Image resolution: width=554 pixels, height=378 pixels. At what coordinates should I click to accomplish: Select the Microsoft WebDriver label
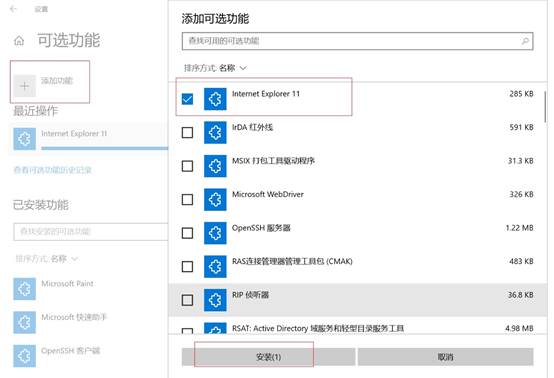[268, 194]
